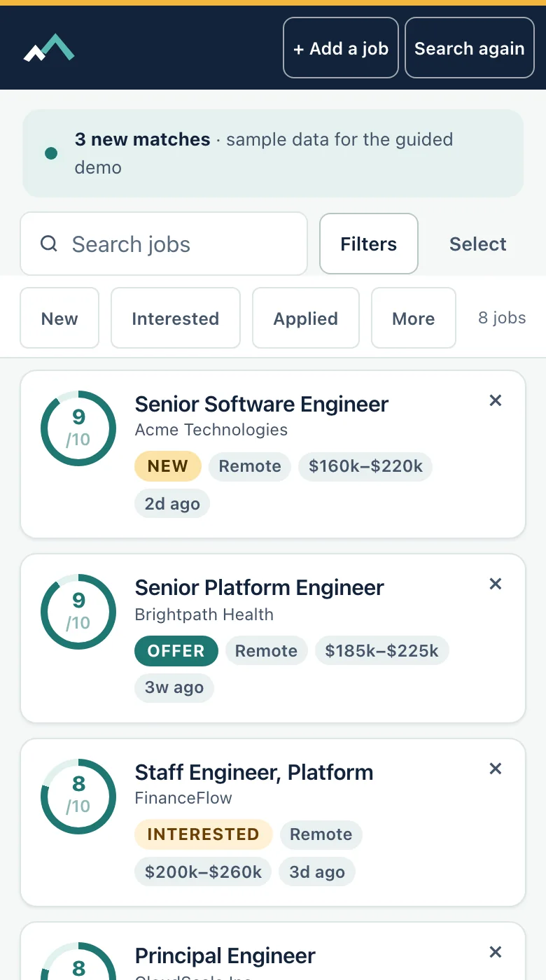Click Remote tag on FinanceFlow card

pyautogui.click(x=321, y=834)
